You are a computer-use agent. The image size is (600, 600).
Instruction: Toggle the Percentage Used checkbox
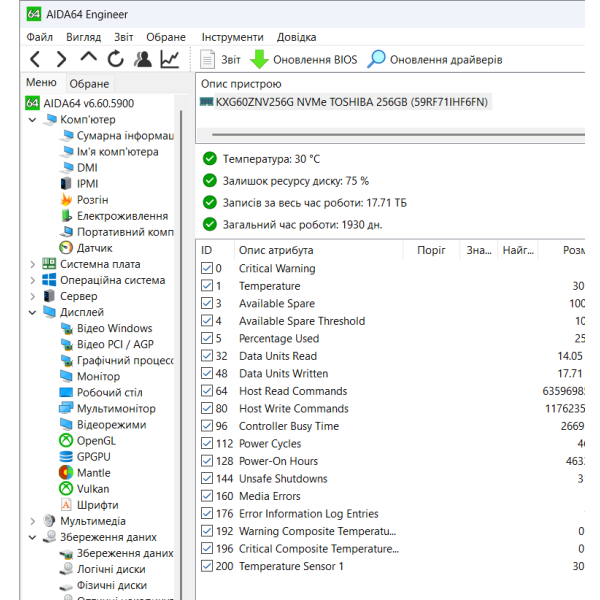click(207, 339)
